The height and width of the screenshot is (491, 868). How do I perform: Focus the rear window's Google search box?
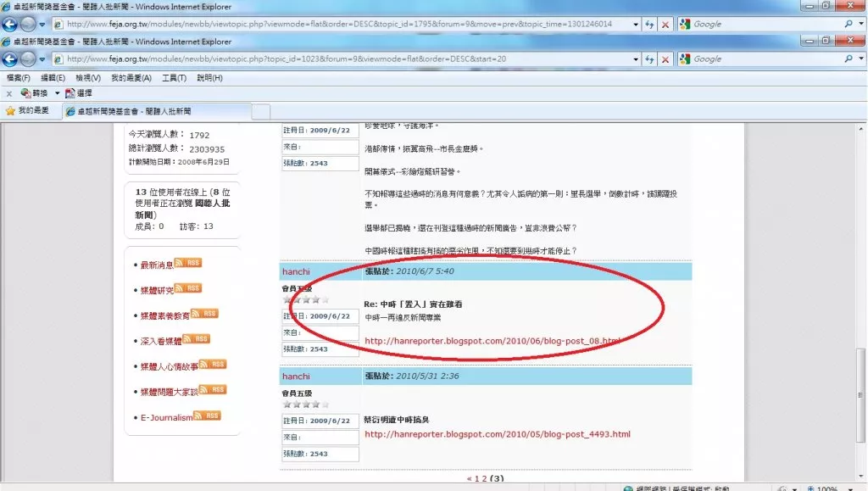tap(767, 24)
